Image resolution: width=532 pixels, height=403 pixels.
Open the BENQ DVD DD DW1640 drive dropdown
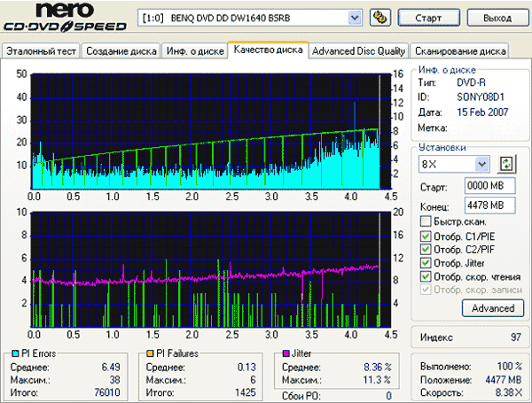pyautogui.click(x=355, y=17)
